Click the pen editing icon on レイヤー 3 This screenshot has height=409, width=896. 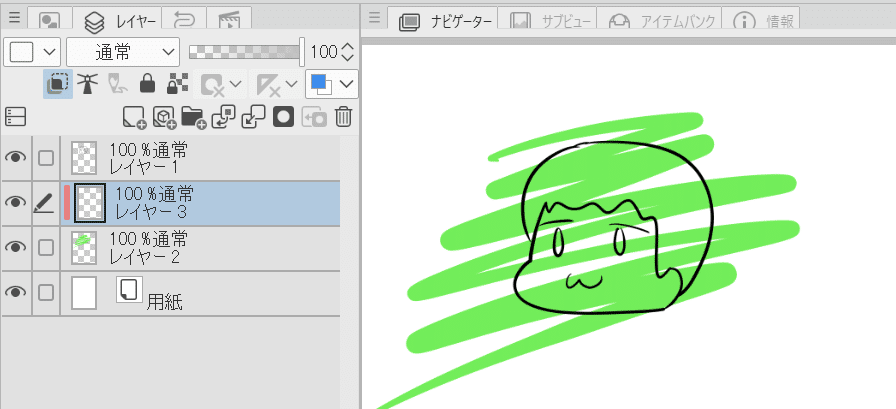(x=43, y=203)
